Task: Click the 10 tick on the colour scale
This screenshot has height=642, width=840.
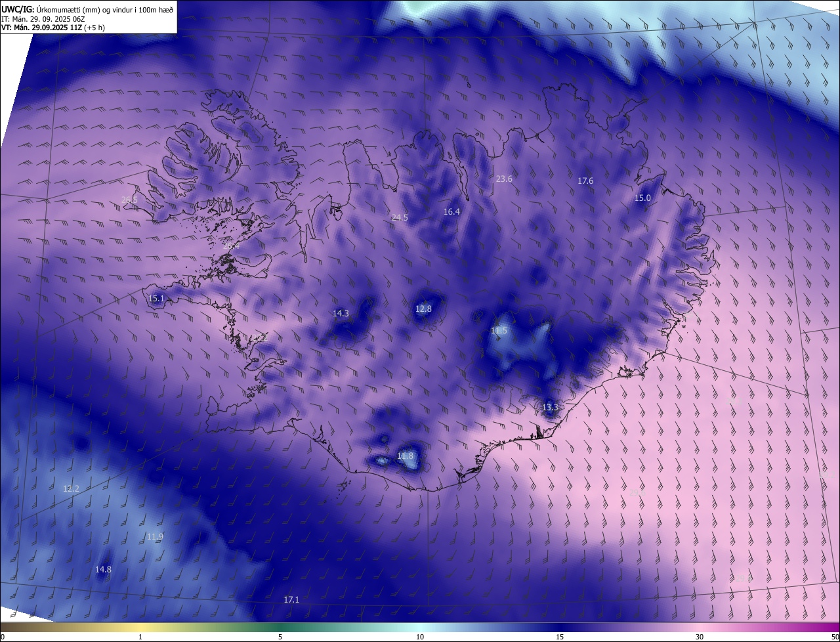Action: 420,637
